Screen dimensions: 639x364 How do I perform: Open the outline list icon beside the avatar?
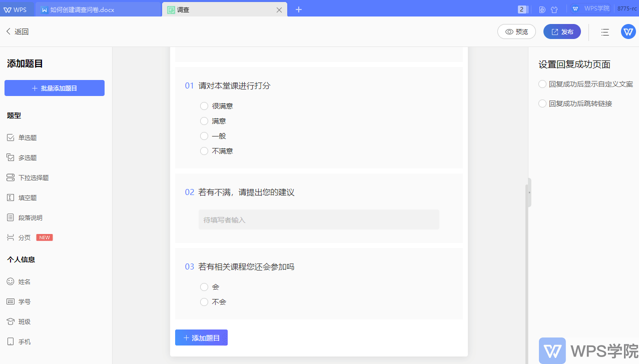(604, 31)
